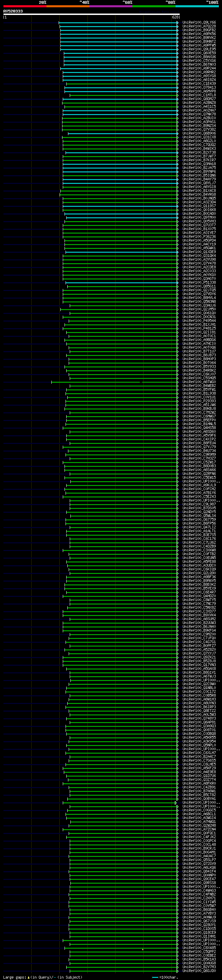
Task: Click the green ~80% identity legend bar
Action: (154, 6)
